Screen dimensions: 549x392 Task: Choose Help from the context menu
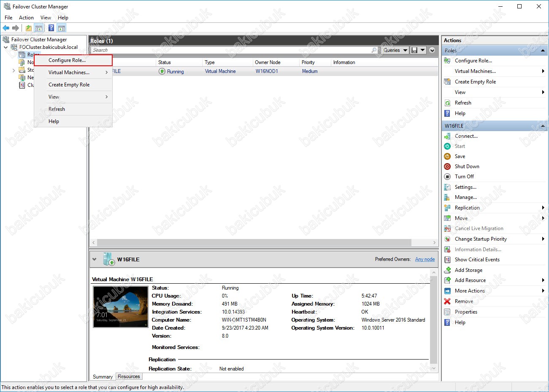tap(73, 121)
